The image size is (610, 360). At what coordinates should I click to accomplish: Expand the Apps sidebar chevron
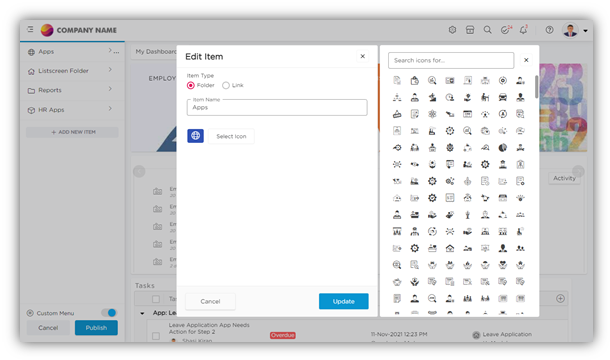pyautogui.click(x=110, y=50)
